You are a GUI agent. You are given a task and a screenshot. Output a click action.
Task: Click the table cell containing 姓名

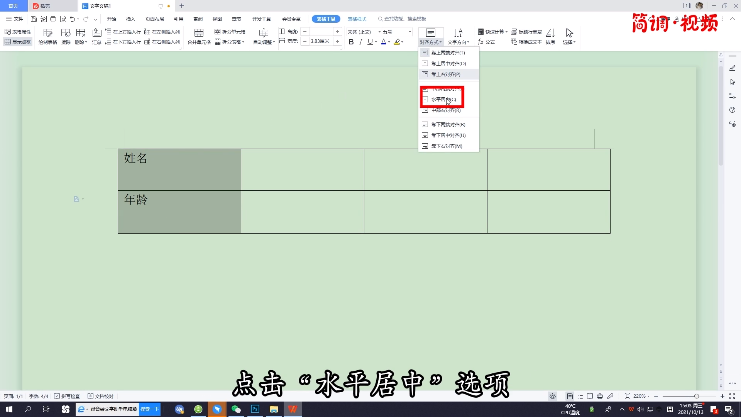[x=179, y=168]
